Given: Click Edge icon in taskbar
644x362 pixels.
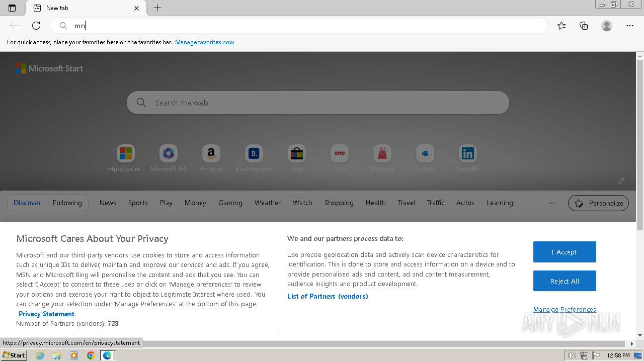Looking at the screenshot, I should pos(107,355).
